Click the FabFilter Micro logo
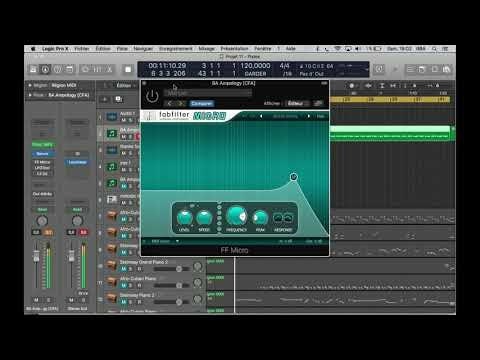 coord(192,116)
